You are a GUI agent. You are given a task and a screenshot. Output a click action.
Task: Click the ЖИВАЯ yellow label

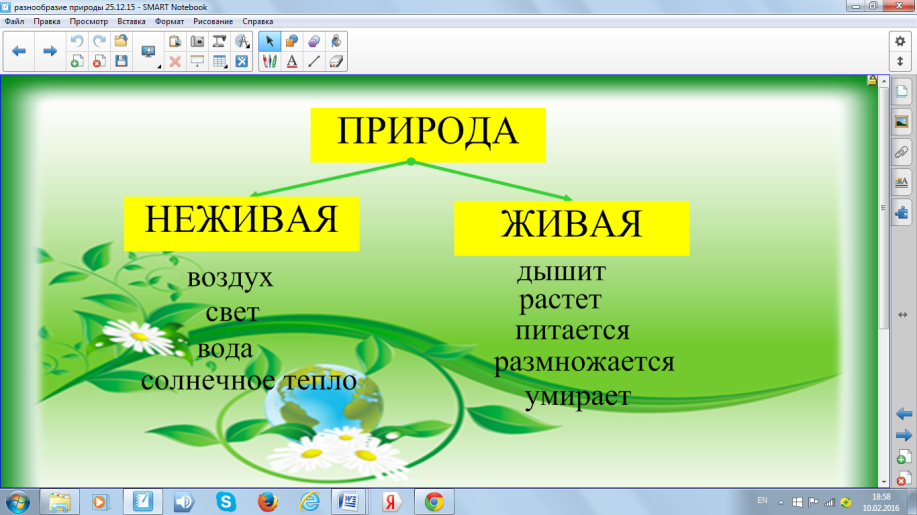[571, 226]
